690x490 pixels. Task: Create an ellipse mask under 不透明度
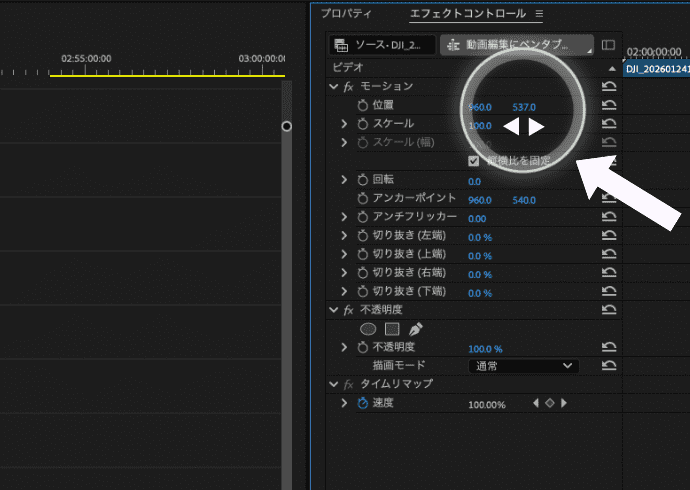click(368, 328)
